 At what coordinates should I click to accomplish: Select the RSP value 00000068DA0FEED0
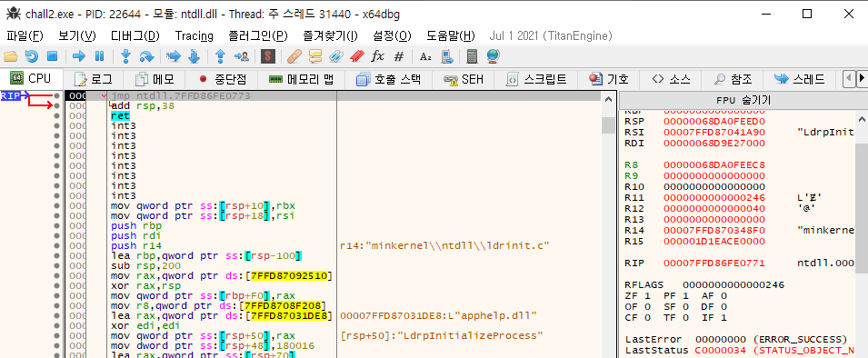pyautogui.click(x=713, y=121)
